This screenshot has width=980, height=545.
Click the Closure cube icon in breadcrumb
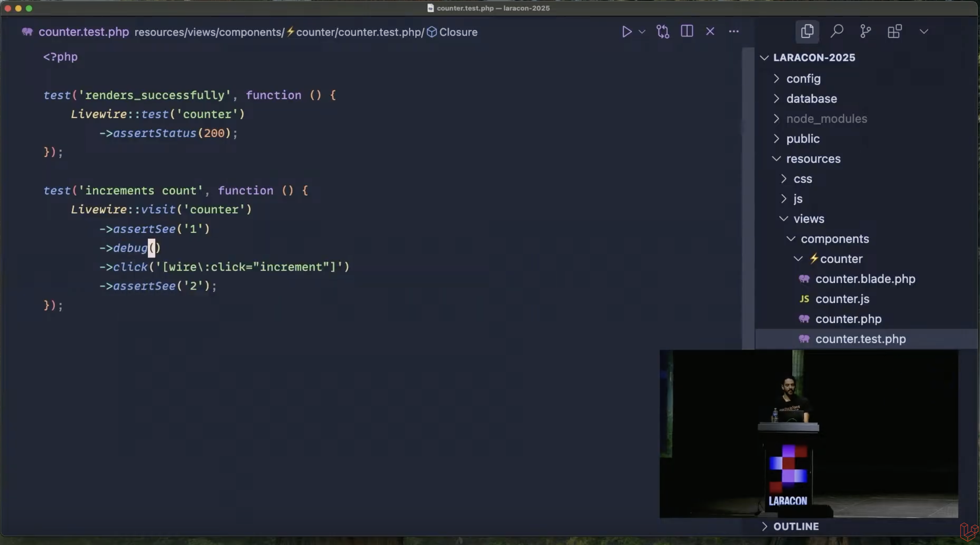431,32
